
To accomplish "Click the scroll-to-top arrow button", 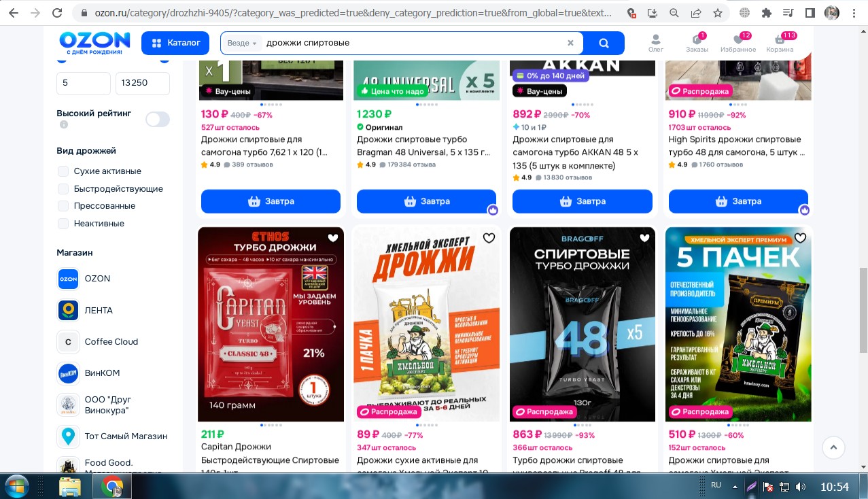I will click(x=833, y=447).
